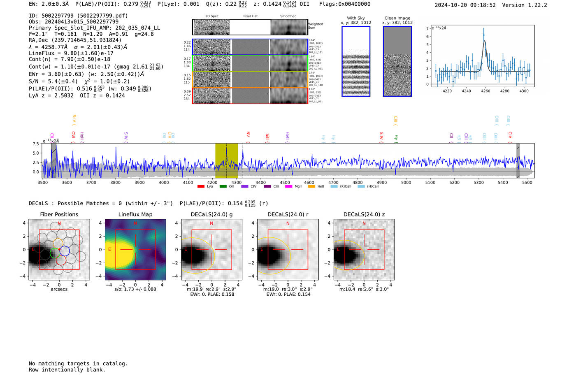Click the Cont(w) gmag line
The width and height of the screenshot is (576, 392).
click(x=96, y=66)
